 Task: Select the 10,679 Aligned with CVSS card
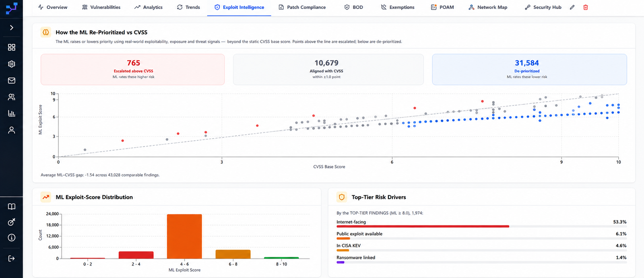(x=328, y=70)
